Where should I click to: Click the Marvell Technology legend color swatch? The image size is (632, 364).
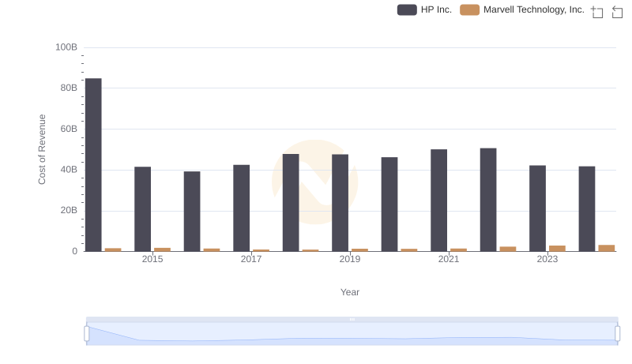click(469, 9)
